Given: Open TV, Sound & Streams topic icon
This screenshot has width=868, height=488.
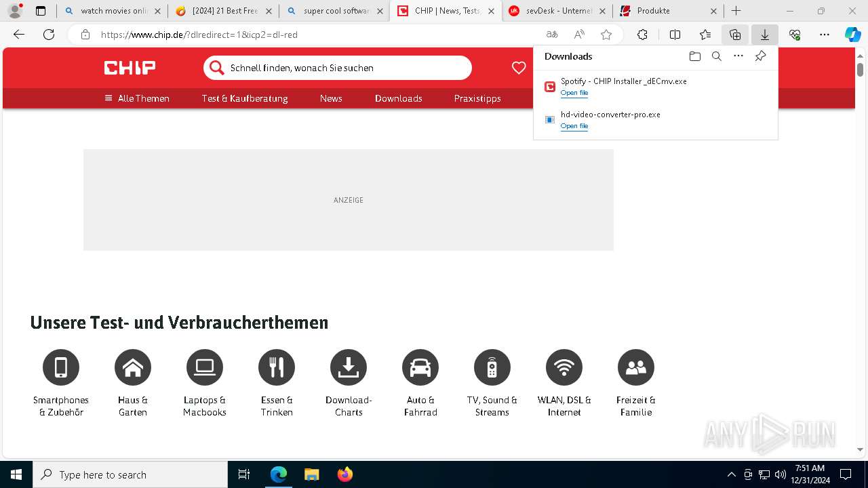Looking at the screenshot, I should click(x=492, y=367).
